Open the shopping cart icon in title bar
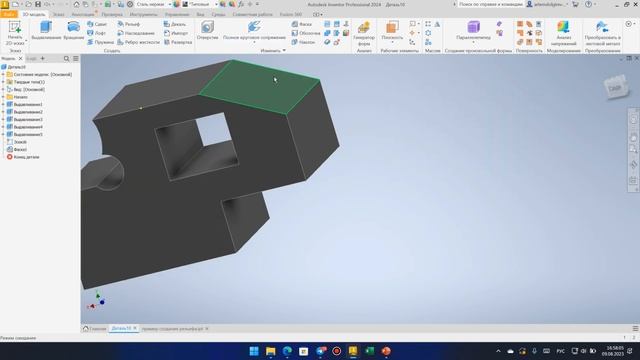The width and height of the screenshot is (640, 360). click(576, 4)
